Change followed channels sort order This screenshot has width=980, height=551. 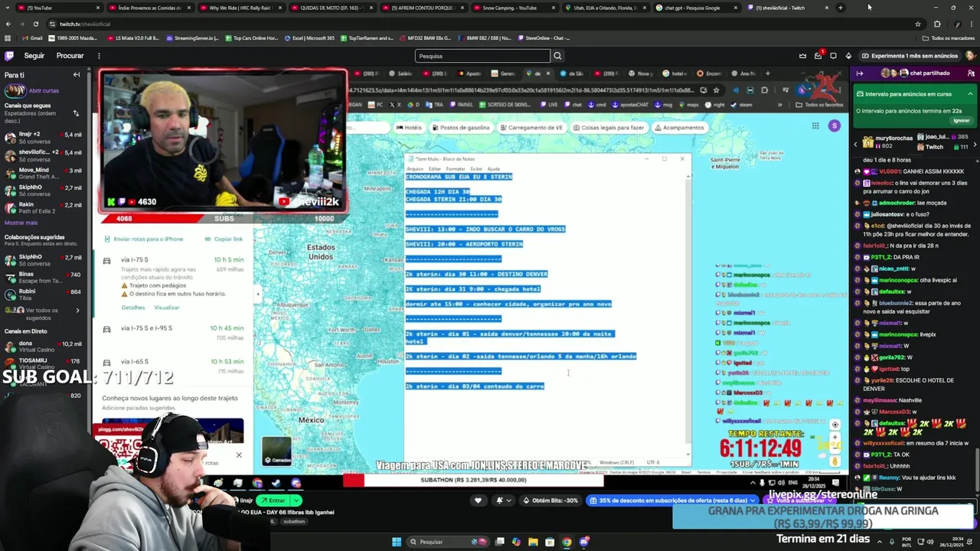click(76, 113)
